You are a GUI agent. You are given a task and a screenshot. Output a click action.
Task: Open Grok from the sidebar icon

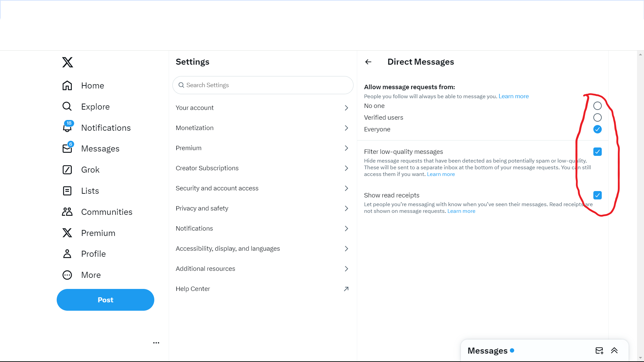tap(67, 170)
